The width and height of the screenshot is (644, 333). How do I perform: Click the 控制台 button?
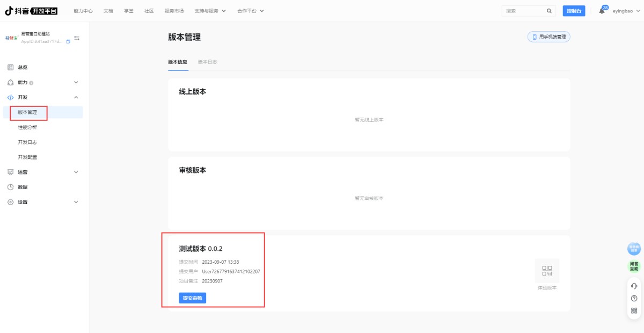574,11
